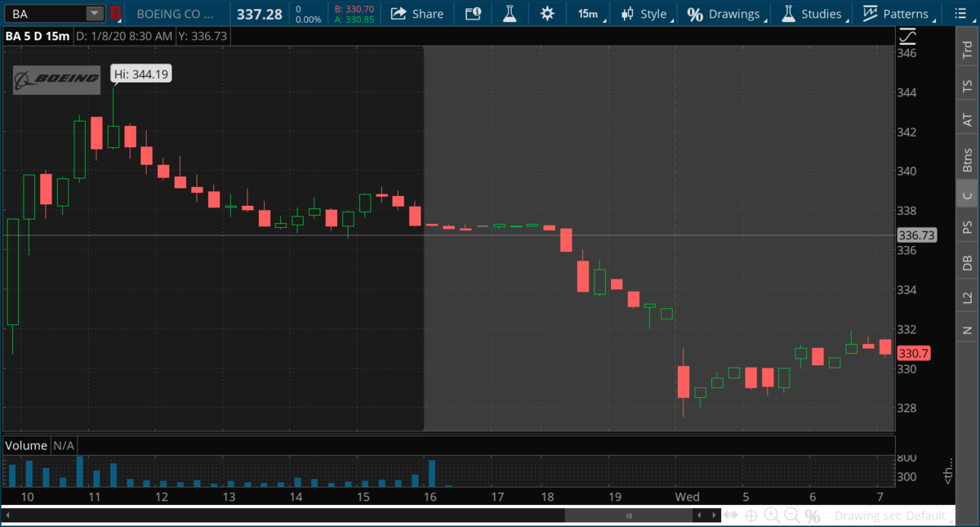Screen dimensions: 980x527
Task: Open the DB sidebar tab
Action: [x=967, y=262]
